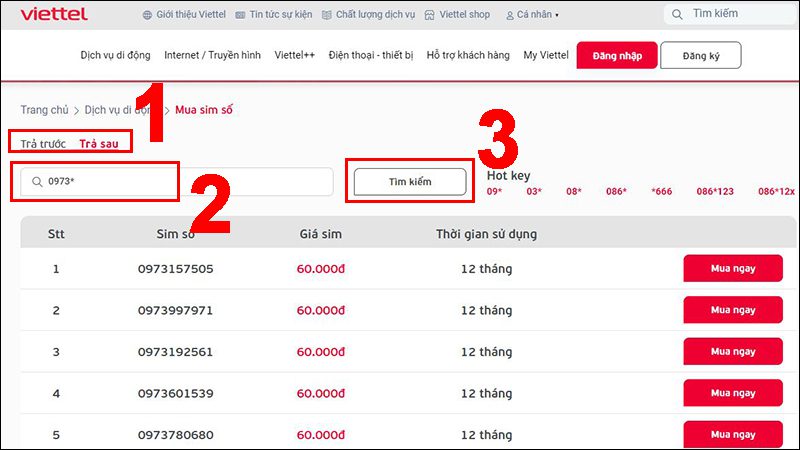Click the shop icon beside Viettel shop
Viewport: 800px width, 450px height.
pos(430,15)
